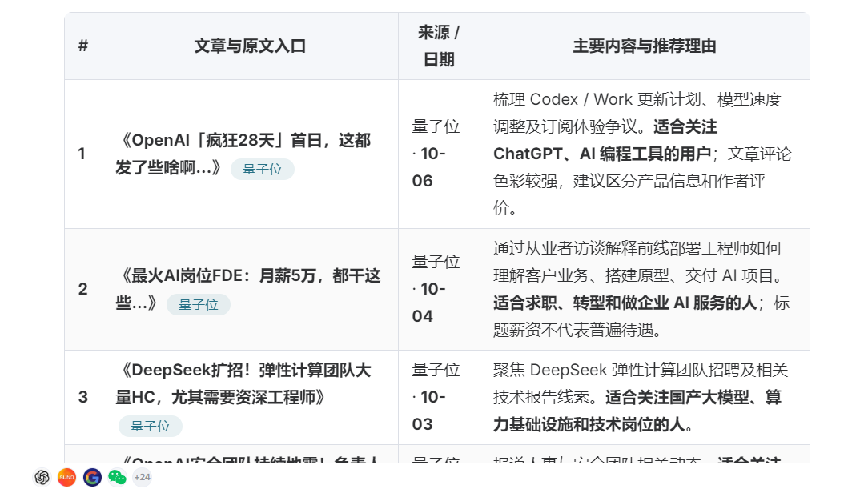Click the summary starting 梳理 Codex / Work 更新计划
Image resolution: width=868 pixels, height=489 pixels.
tap(645, 154)
